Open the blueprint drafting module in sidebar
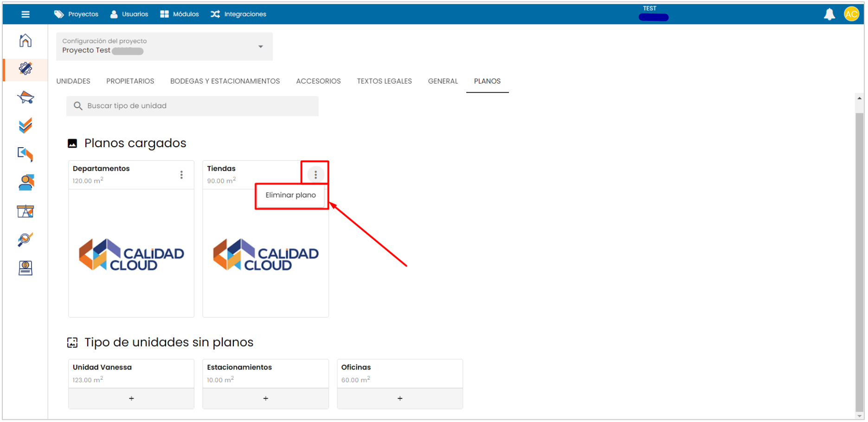Screen dimensions: 868x422 (26, 211)
